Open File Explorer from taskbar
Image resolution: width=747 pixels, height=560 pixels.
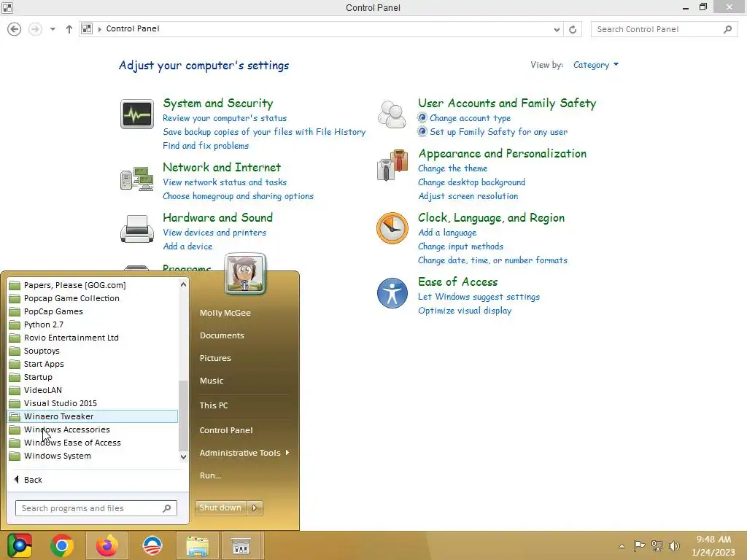coord(198,545)
